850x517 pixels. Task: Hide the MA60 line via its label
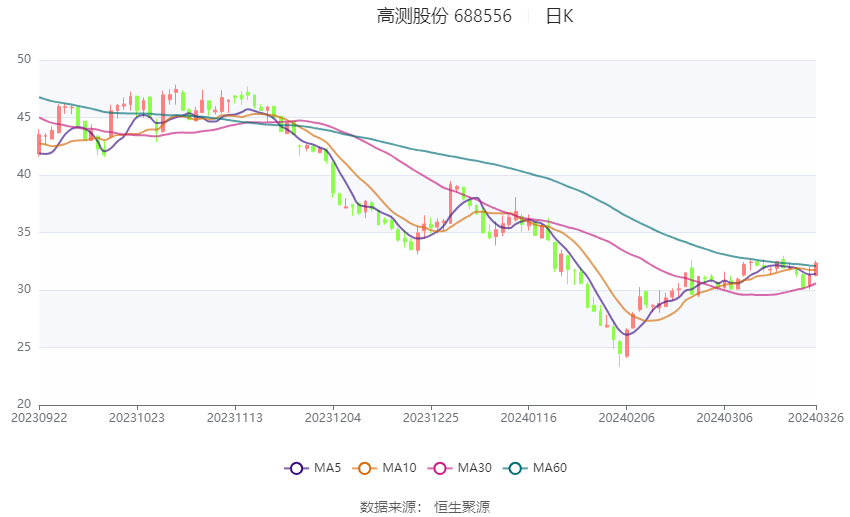point(550,468)
